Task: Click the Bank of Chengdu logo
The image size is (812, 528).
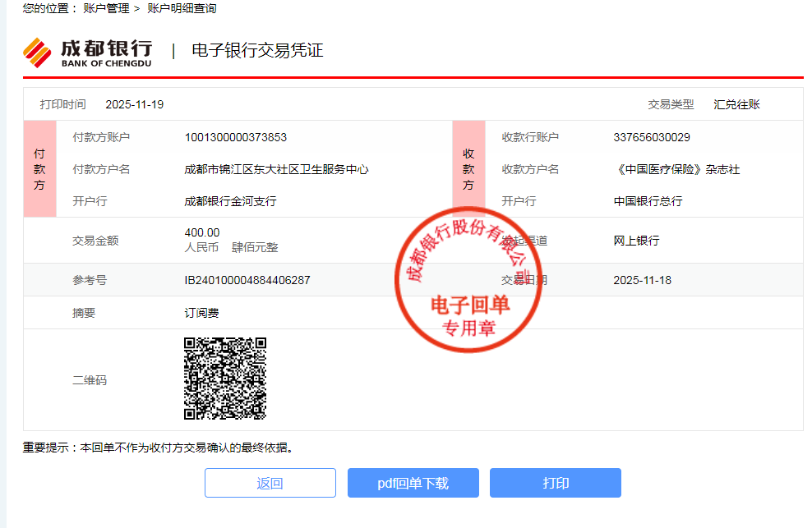Action: pos(87,52)
